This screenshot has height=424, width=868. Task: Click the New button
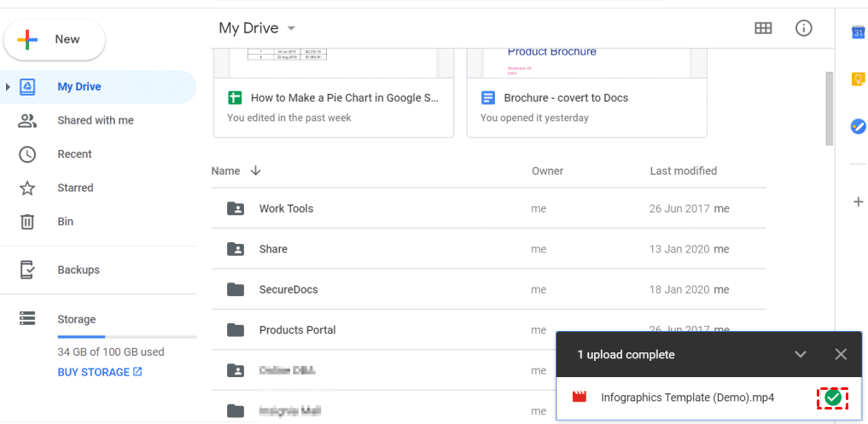pos(55,39)
